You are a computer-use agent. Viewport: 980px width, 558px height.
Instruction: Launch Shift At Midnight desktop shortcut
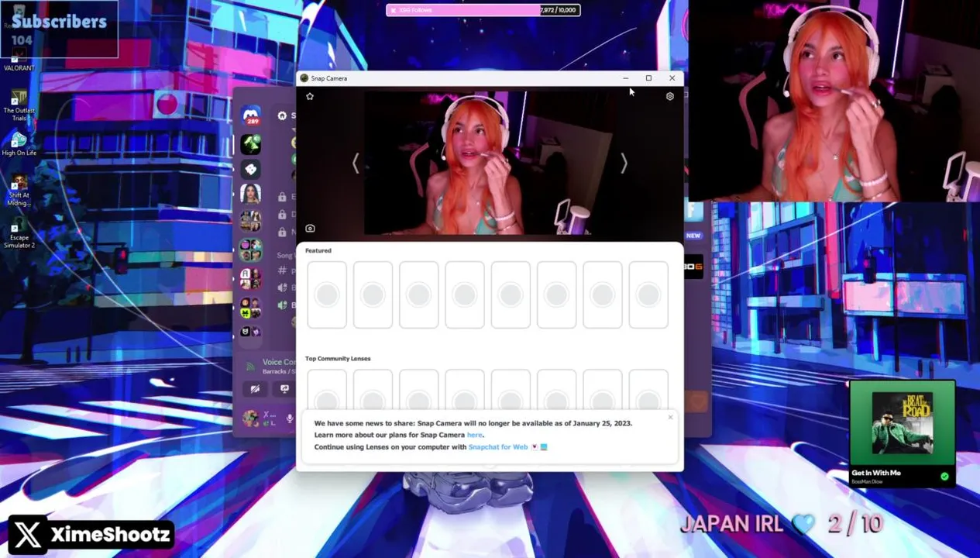point(19,191)
